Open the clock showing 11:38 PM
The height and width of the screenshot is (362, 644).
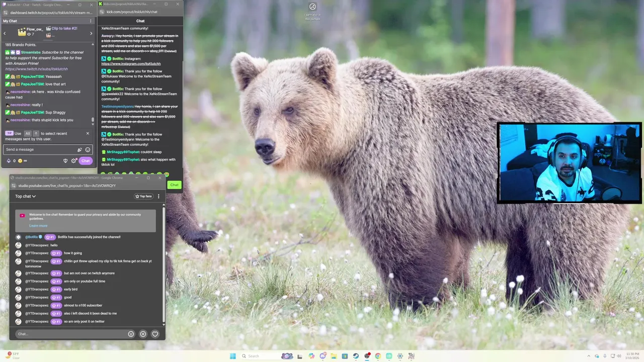click(x=632, y=356)
